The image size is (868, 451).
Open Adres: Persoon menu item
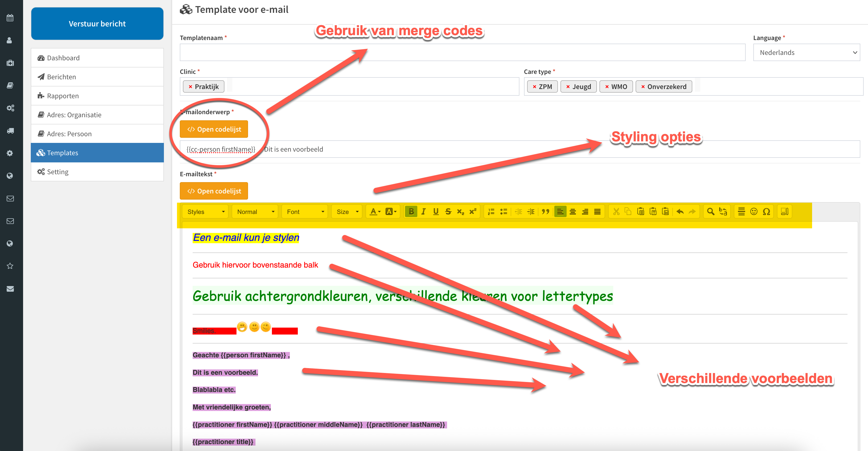pos(97,134)
